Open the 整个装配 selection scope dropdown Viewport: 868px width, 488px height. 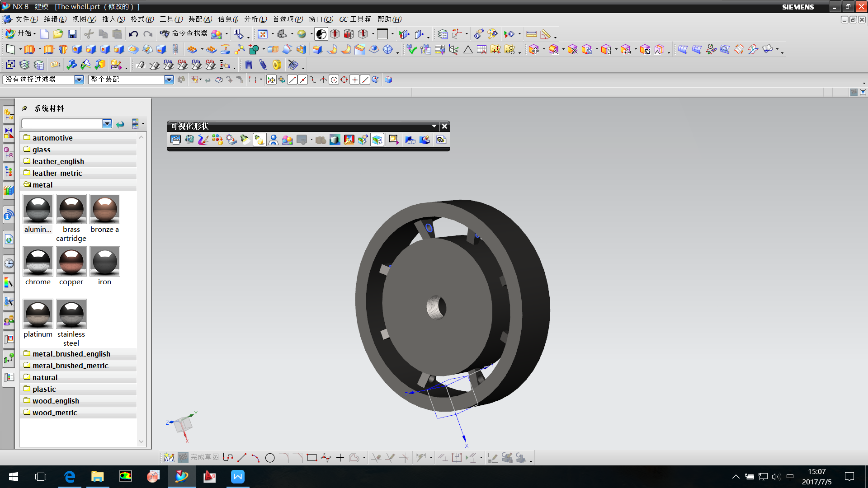169,80
